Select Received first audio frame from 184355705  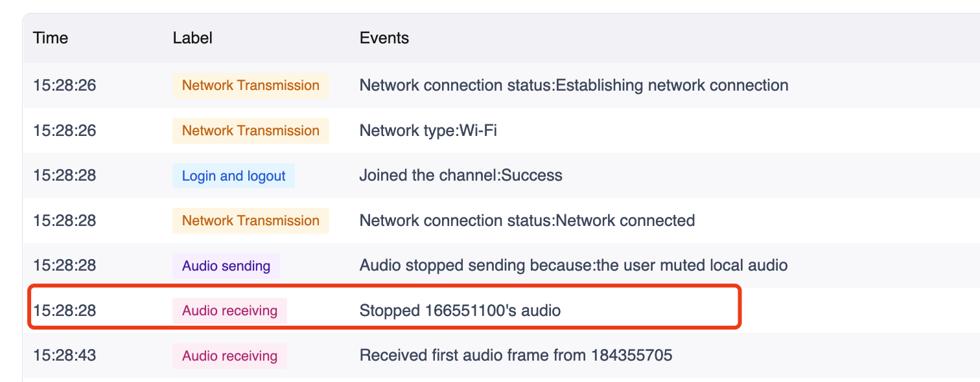(516, 355)
